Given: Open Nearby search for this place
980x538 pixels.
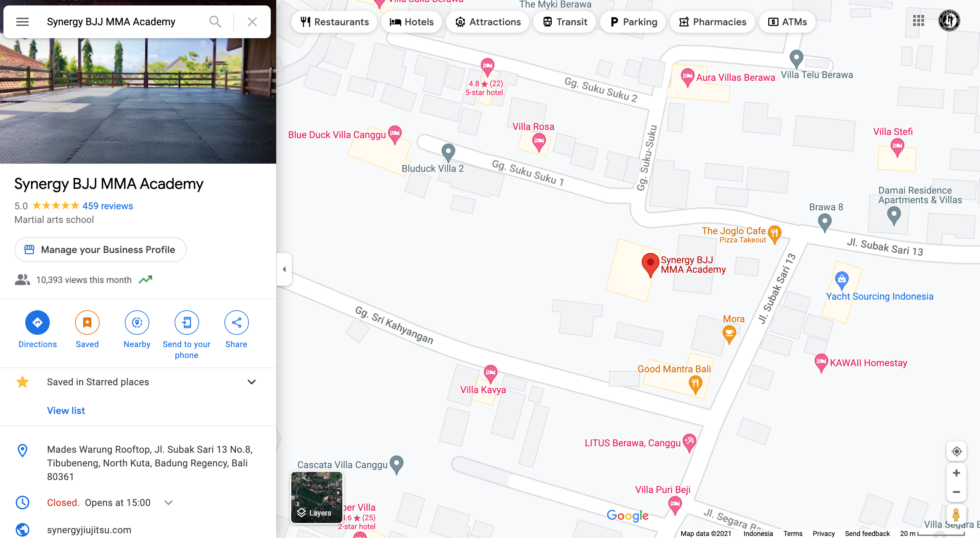Looking at the screenshot, I should click(x=137, y=323).
